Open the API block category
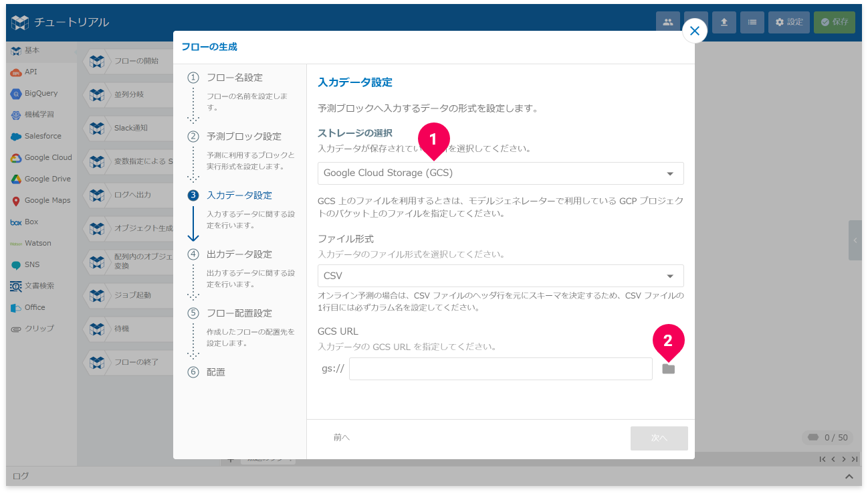 pos(41,72)
